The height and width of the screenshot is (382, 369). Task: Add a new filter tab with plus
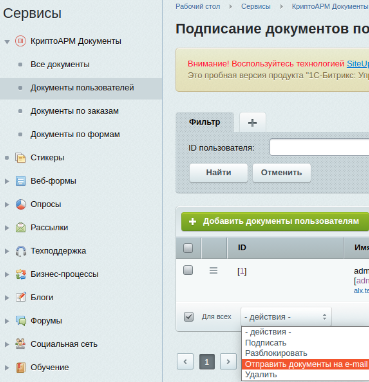click(253, 123)
